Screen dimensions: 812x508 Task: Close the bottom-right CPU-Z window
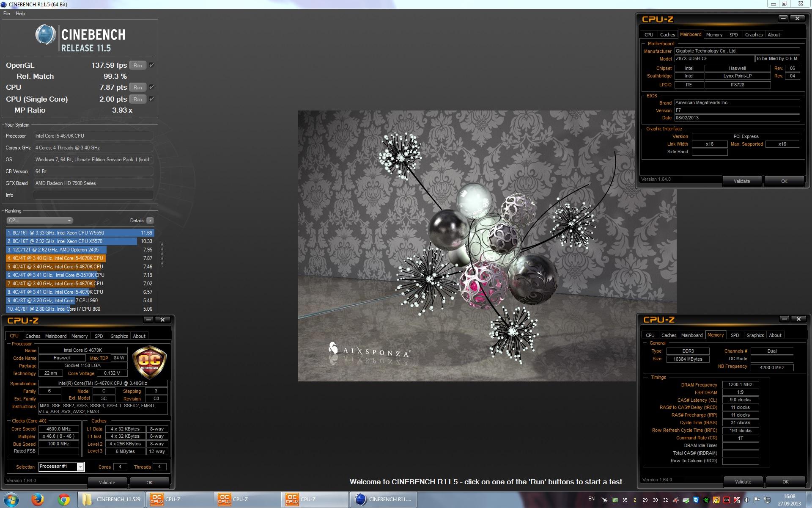(x=798, y=319)
